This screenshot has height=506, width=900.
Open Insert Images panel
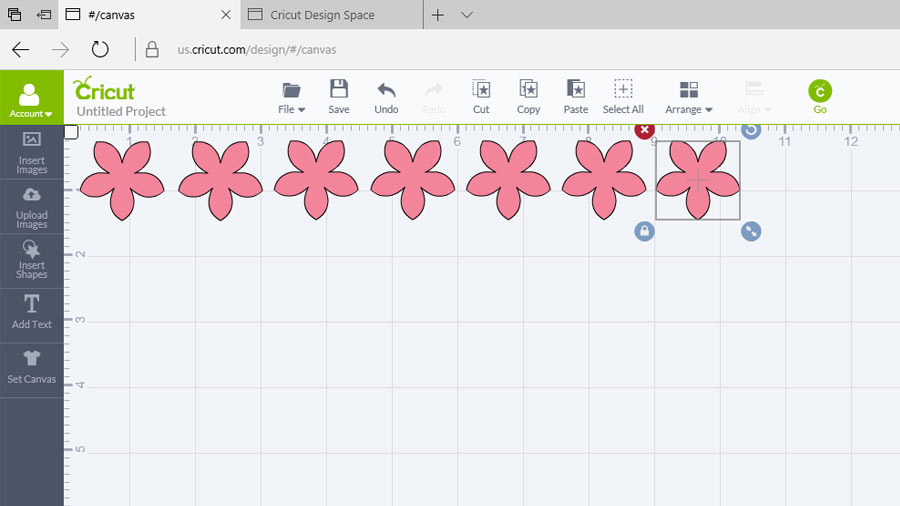32,152
